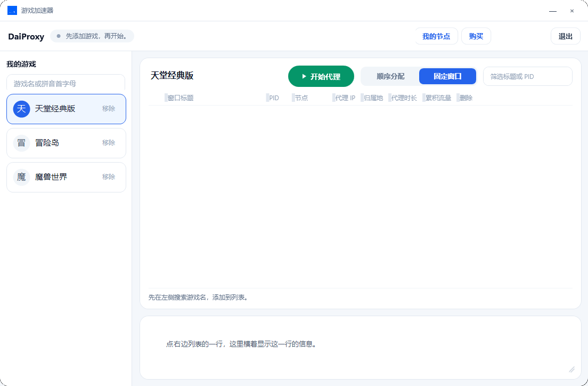Select the 冒 avatar of 冒险岛

[21, 143]
